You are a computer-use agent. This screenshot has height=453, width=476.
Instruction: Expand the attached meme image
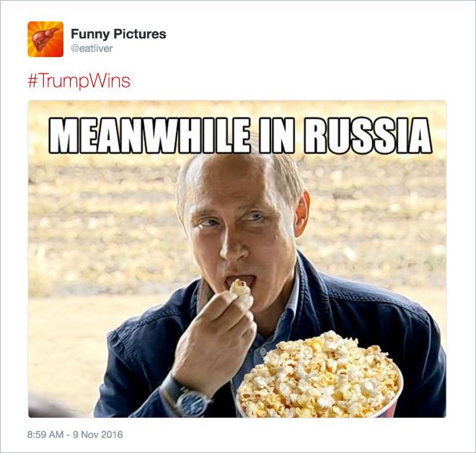tap(237, 259)
